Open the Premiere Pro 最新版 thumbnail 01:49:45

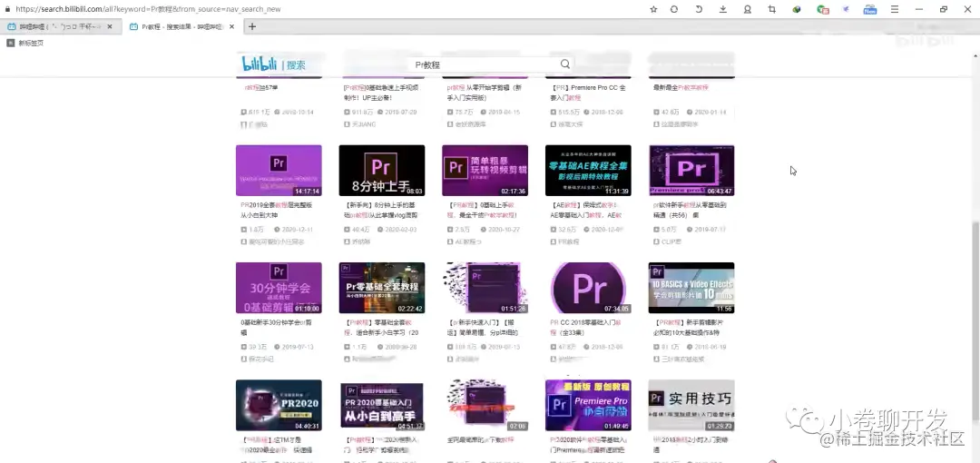click(x=588, y=406)
